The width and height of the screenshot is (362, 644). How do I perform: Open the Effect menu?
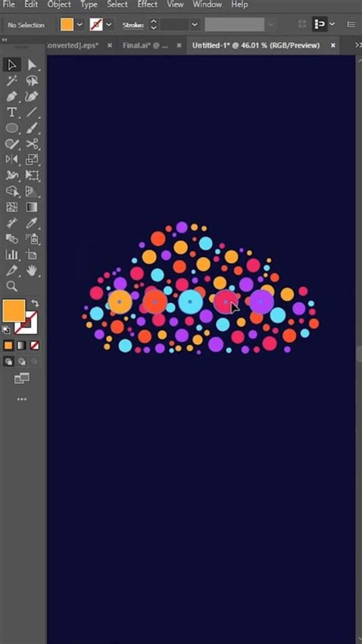coord(147,5)
